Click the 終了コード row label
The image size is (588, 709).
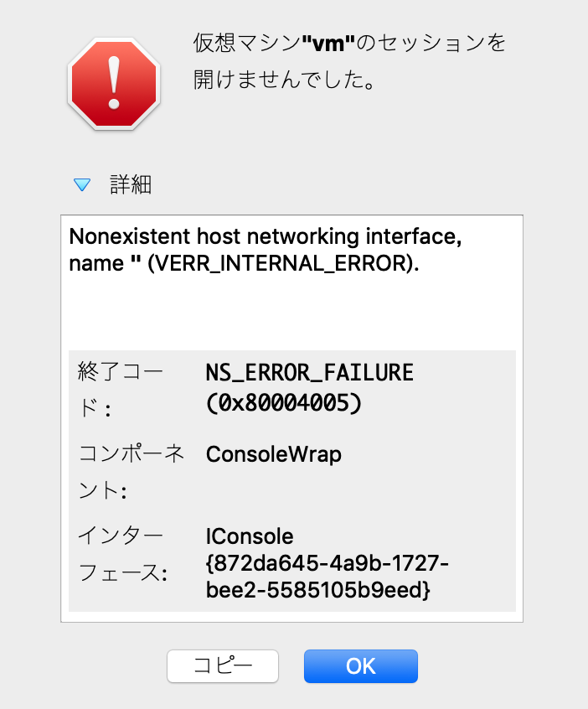[x=121, y=391]
